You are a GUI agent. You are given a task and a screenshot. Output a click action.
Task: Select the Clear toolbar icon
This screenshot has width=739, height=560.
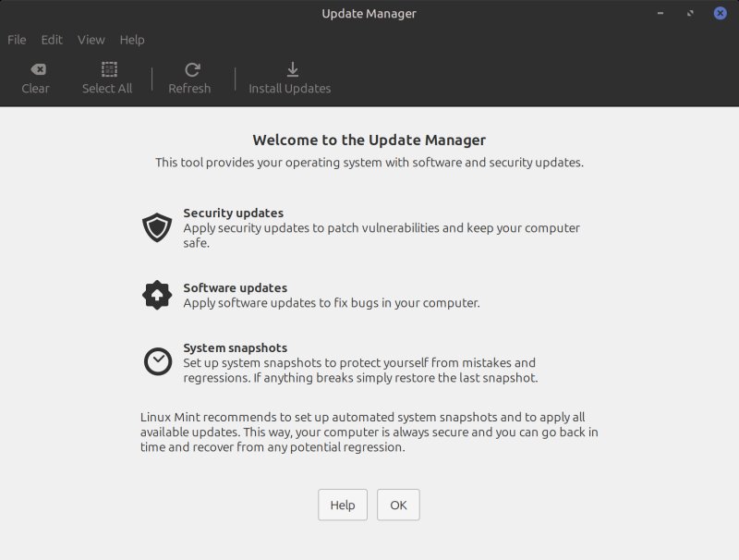click(36, 68)
